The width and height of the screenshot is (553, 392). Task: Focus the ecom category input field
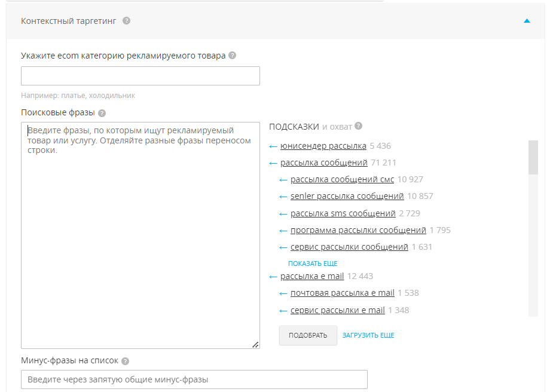[140, 76]
